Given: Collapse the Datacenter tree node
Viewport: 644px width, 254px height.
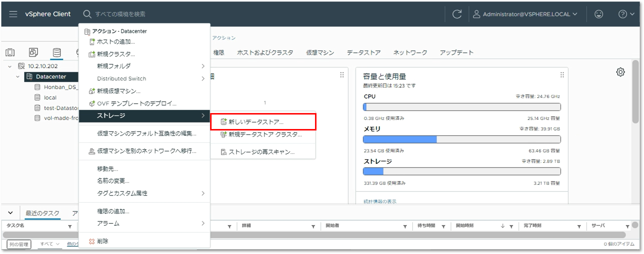Looking at the screenshot, I should 18,77.
